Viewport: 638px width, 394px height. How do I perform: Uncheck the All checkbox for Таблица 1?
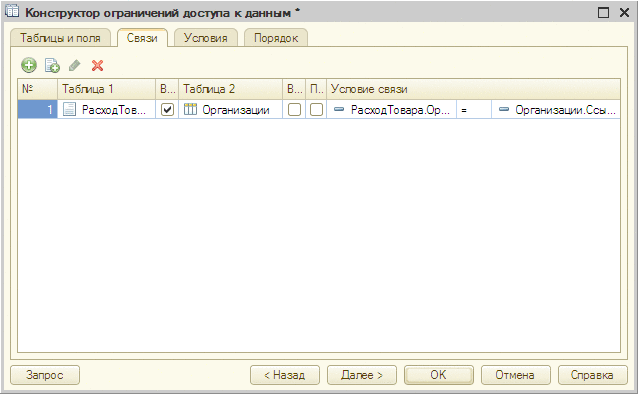[x=167, y=109]
